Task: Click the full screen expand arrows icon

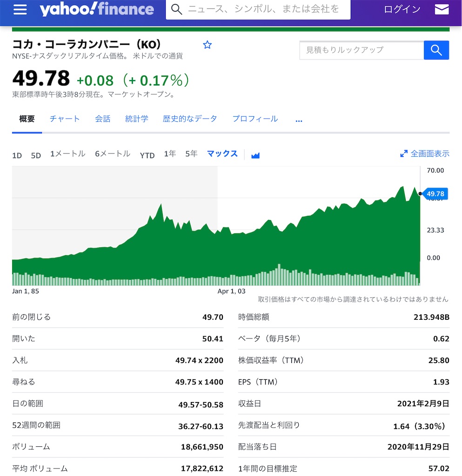Action: pyautogui.click(x=404, y=153)
